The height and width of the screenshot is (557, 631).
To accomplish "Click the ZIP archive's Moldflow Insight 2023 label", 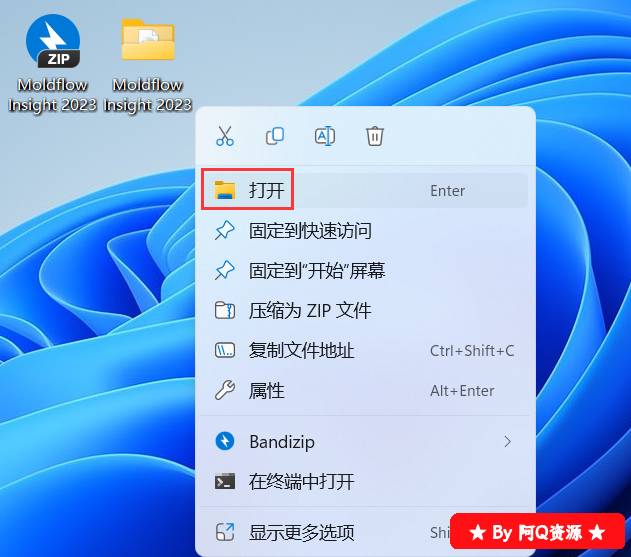I will pos(53,95).
